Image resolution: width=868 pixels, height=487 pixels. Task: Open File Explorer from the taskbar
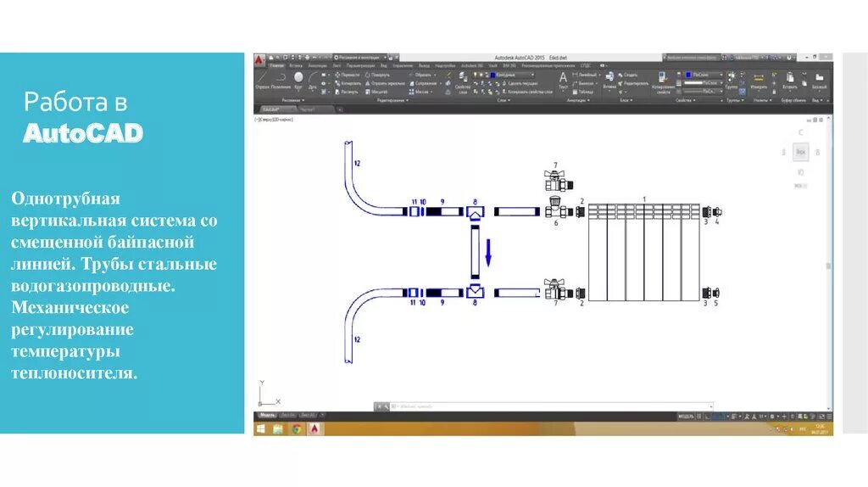pos(278,428)
